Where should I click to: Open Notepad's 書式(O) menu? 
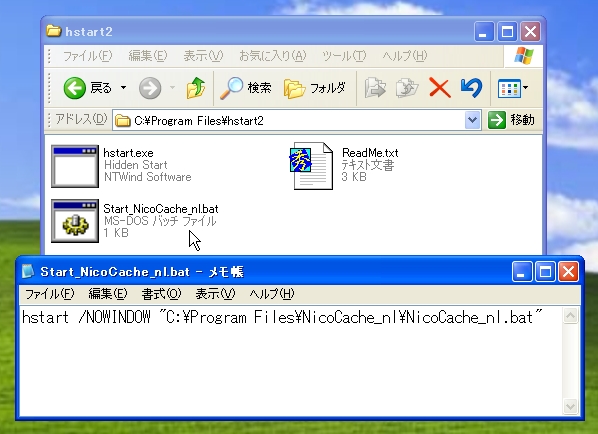coord(161,294)
